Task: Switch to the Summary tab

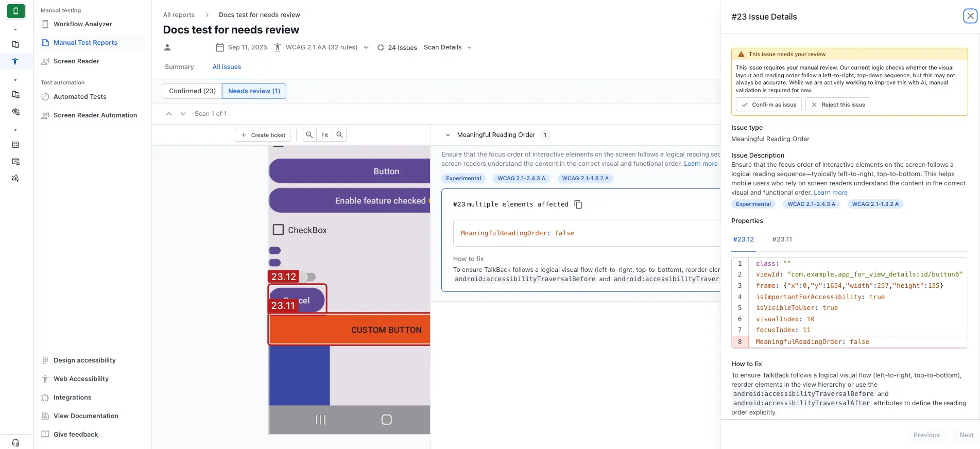Action: pyautogui.click(x=179, y=67)
